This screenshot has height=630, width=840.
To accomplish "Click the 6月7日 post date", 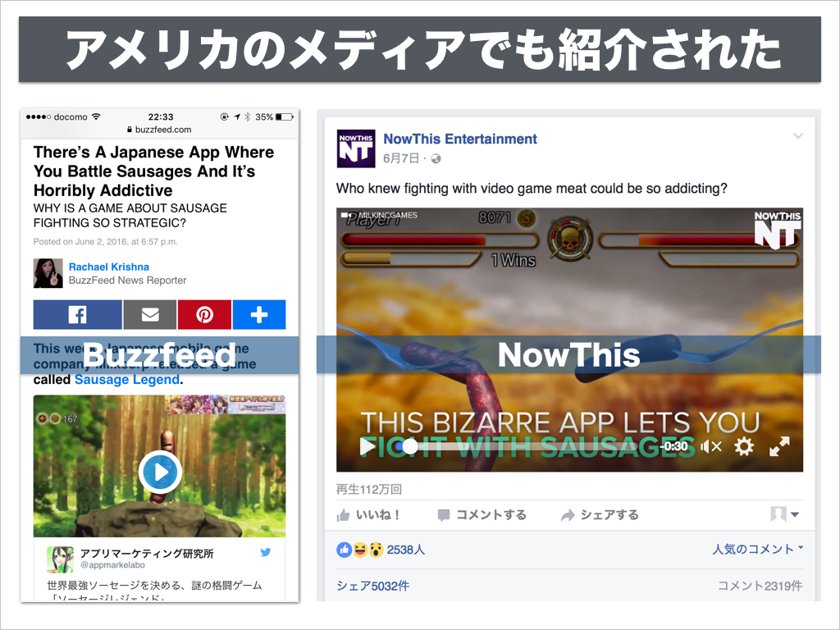I will click(400, 158).
